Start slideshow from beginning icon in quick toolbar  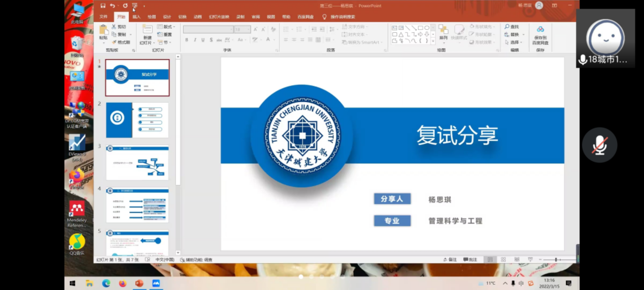point(135,6)
